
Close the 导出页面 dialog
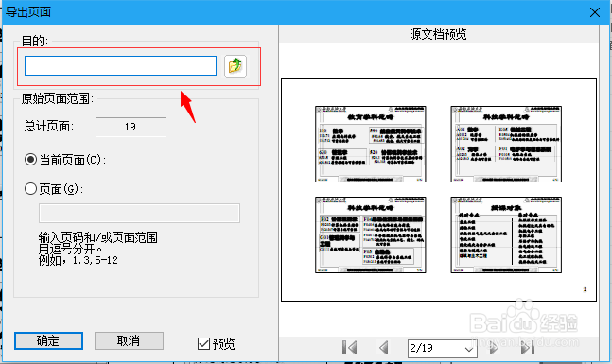tap(595, 12)
